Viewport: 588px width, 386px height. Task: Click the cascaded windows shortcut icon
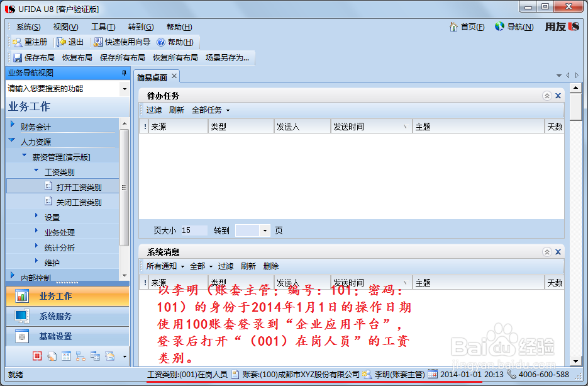[x=95, y=356]
